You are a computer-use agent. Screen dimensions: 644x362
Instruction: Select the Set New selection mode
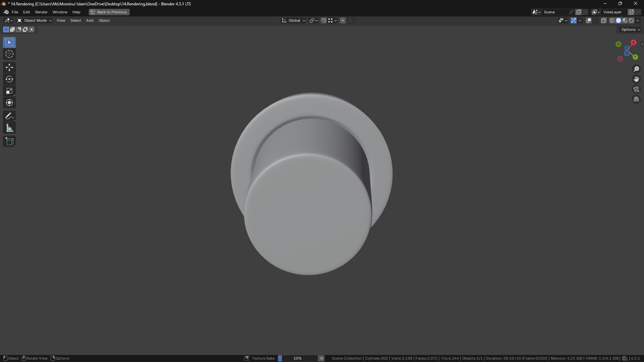click(6, 29)
